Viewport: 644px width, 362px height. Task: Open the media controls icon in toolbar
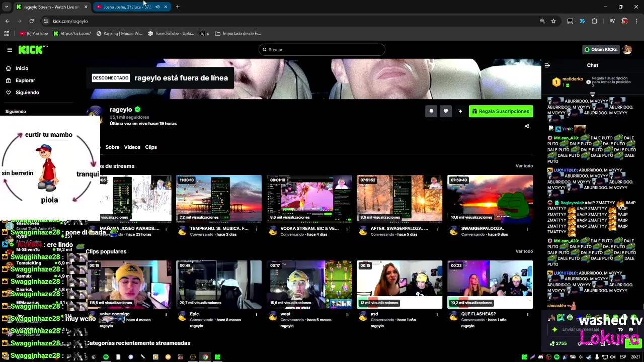point(612,21)
